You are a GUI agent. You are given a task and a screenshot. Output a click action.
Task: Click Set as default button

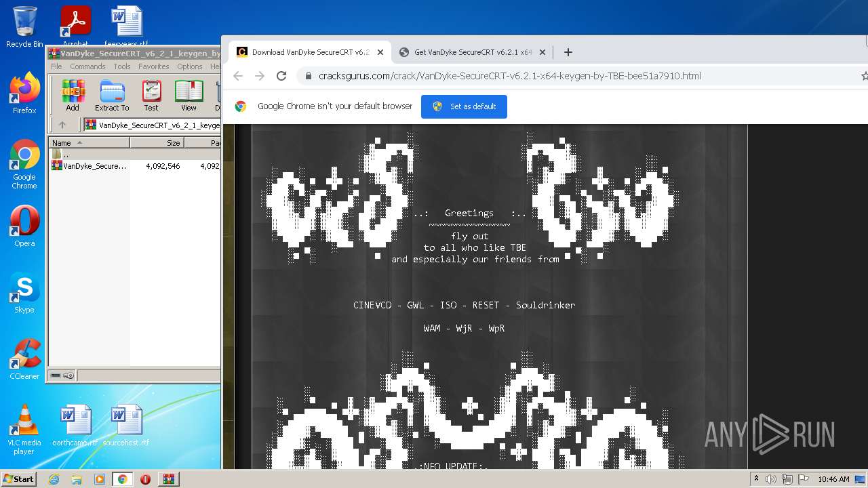[x=464, y=106]
